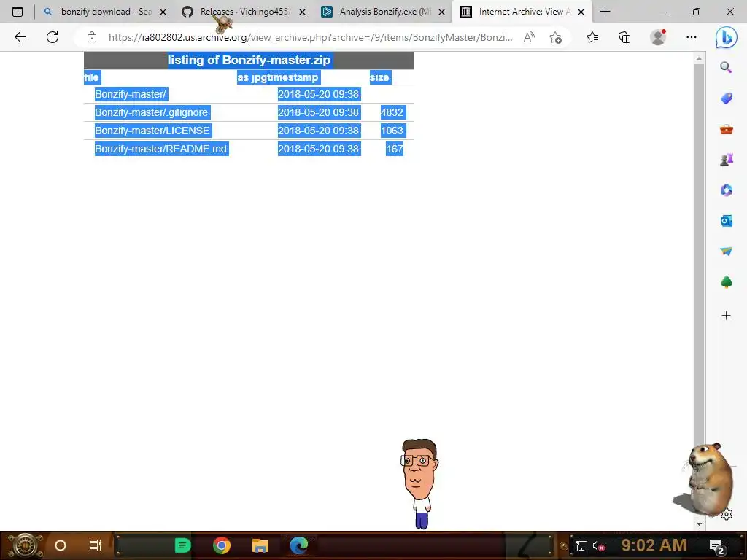The height and width of the screenshot is (560, 747).
Task: Open sidebar settings gear
Action: [x=727, y=514]
